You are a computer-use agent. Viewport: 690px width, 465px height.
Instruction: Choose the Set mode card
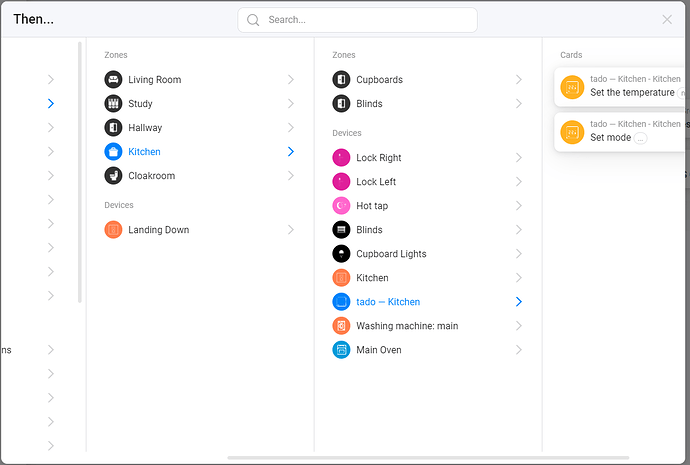point(620,132)
